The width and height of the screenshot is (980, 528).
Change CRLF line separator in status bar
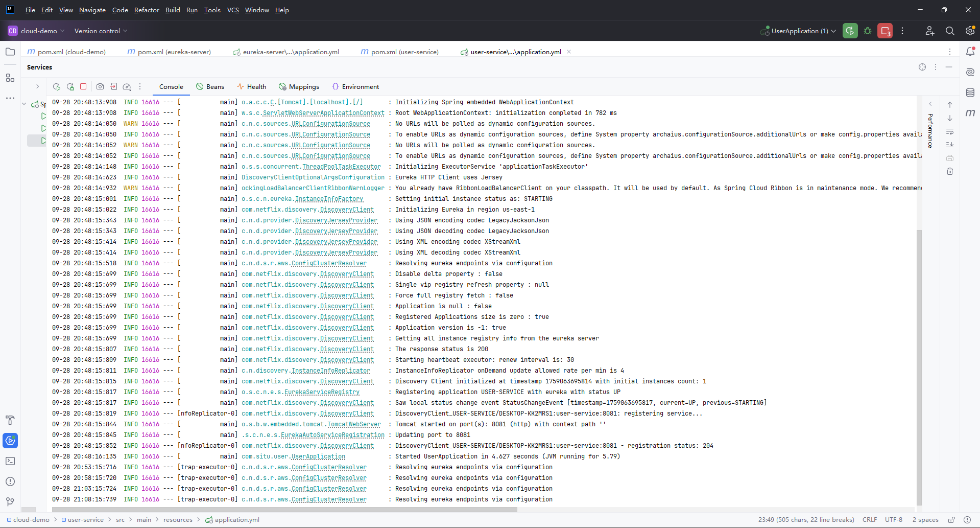pyautogui.click(x=870, y=520)
